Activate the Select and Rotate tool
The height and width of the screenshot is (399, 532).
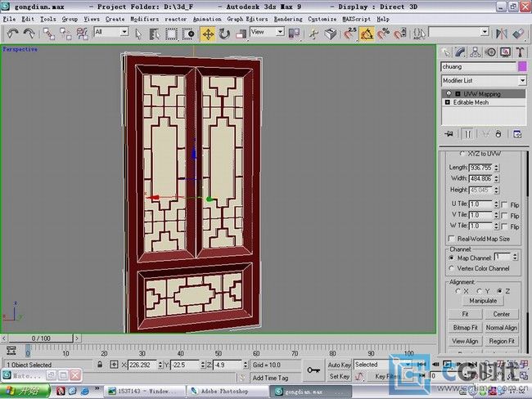224,34
